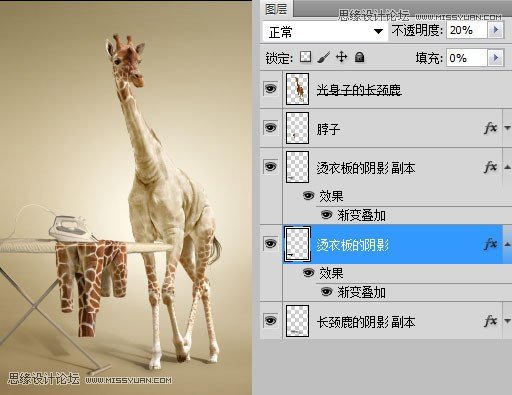Click 渐变叠加 effect under selected 烫衣板的阴影
Viewport: 512px width, 395px height.
tap(361, 292)
